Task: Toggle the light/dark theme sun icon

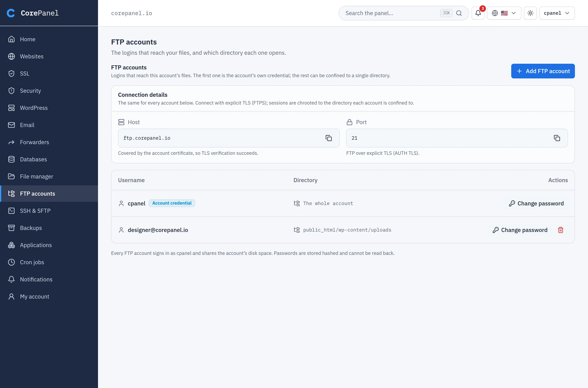Action: pyautogui.click(x=530, y=13)
